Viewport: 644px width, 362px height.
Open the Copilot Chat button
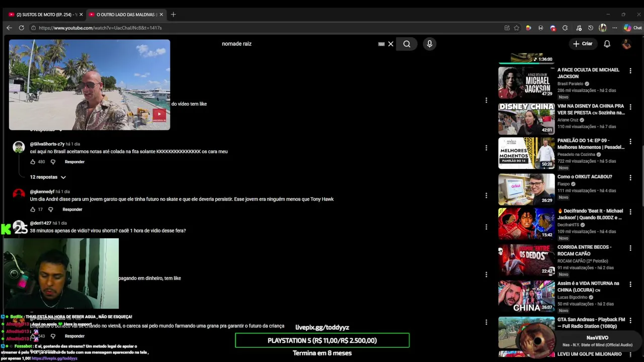633,28
